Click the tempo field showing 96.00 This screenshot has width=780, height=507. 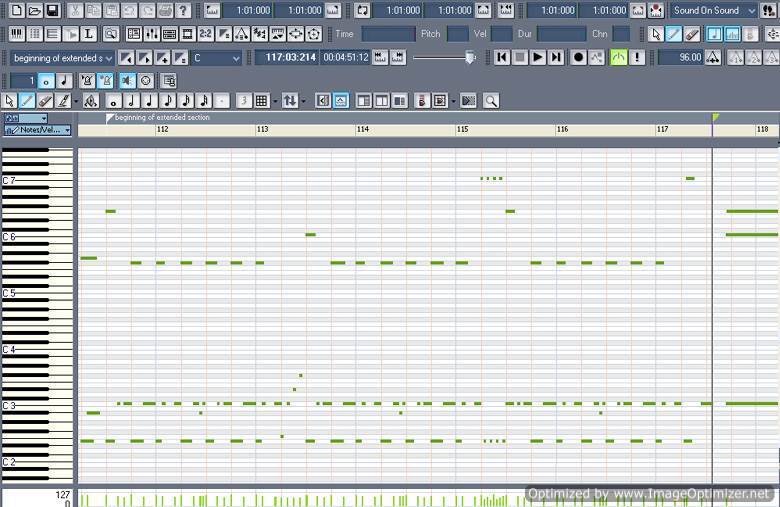[x=679, y=57]
